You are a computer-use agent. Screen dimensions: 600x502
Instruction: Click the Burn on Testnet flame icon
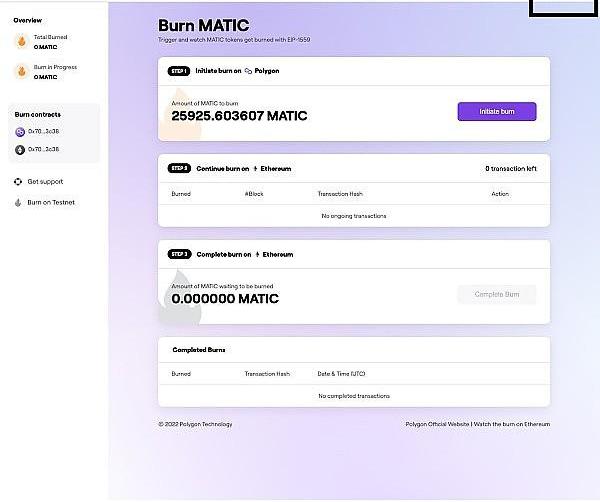[18, 202]
